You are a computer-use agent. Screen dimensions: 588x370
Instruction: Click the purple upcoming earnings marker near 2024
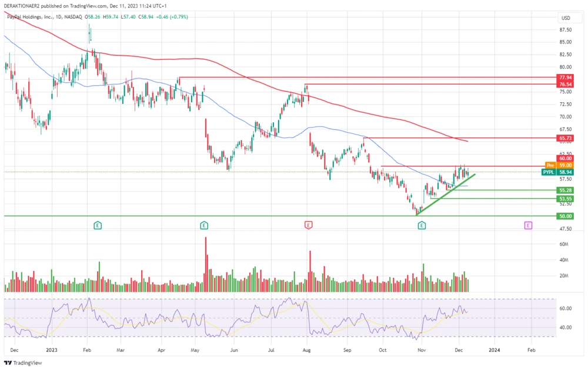(x=527, y=225)
